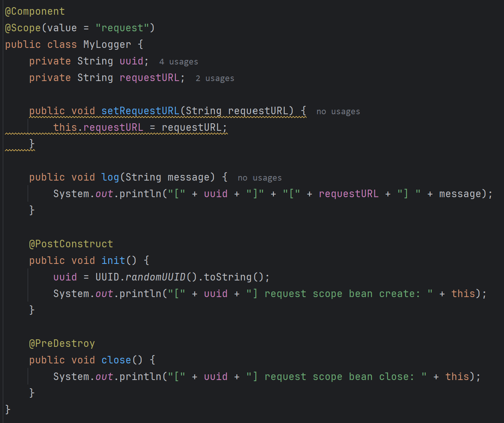Click randomUUID in the init method

click(156, 277)
